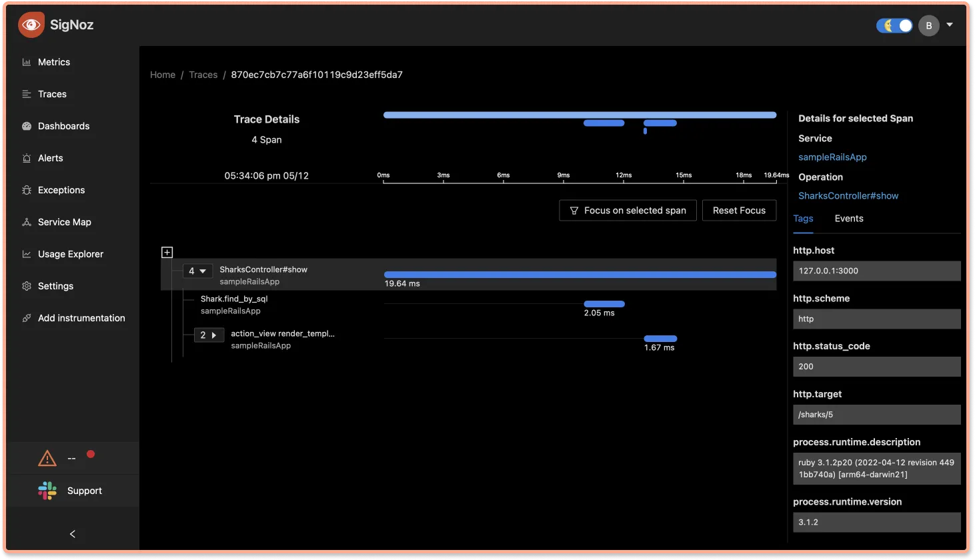Click the http.status_code value 200
This screenshot has height=560, width=975.
click(x=877, y=367)
